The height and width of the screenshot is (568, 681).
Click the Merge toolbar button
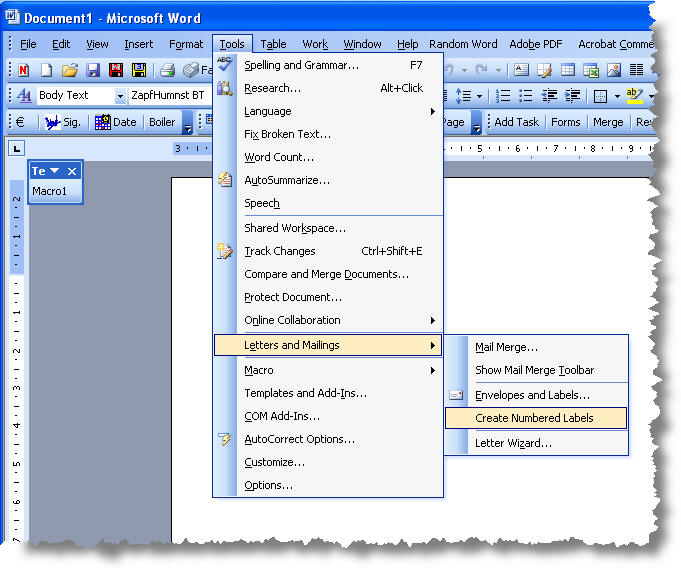click(x=608, y=122)
